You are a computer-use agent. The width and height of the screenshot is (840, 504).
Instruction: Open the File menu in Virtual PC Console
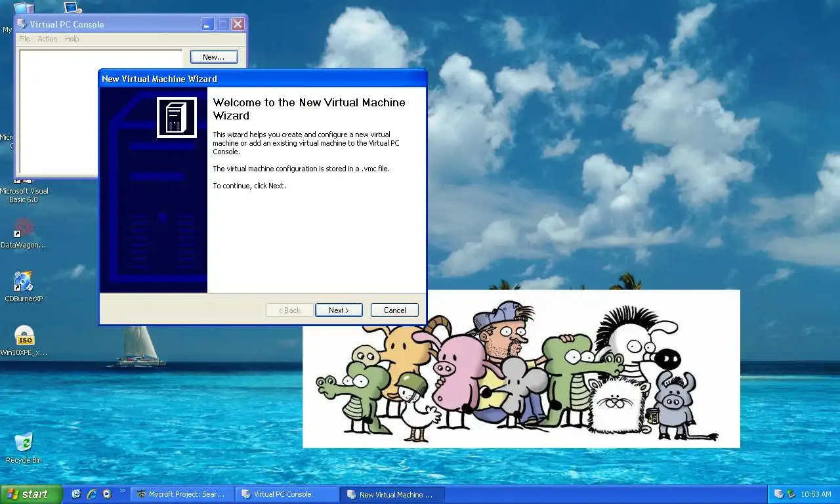pyautogui.click(x=24, y=39)
